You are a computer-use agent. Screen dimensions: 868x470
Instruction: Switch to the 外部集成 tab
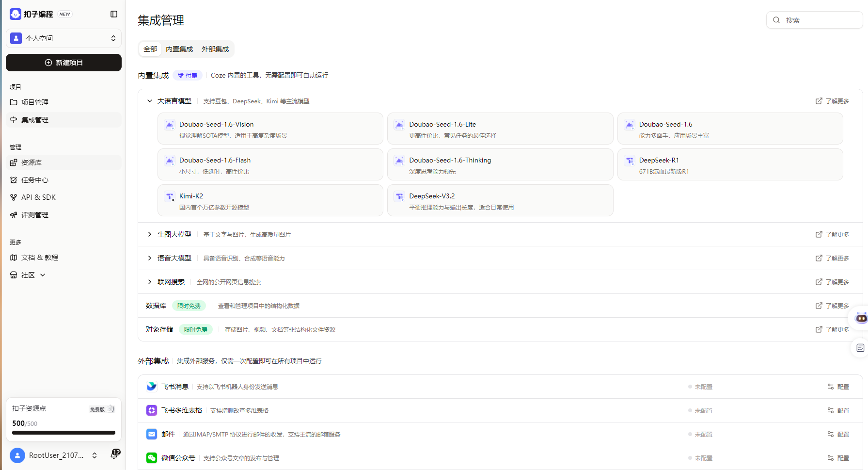215,49
